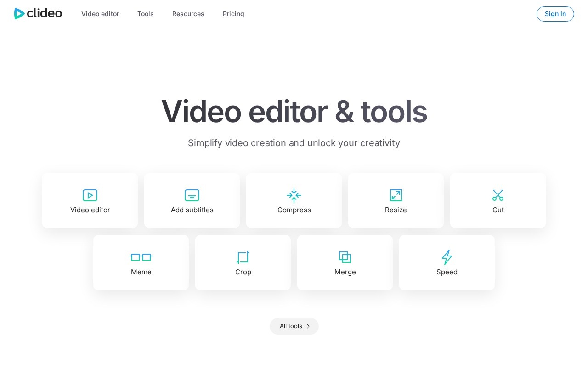
Task: Click the Video editor card label
Action: tap(90, 210)
